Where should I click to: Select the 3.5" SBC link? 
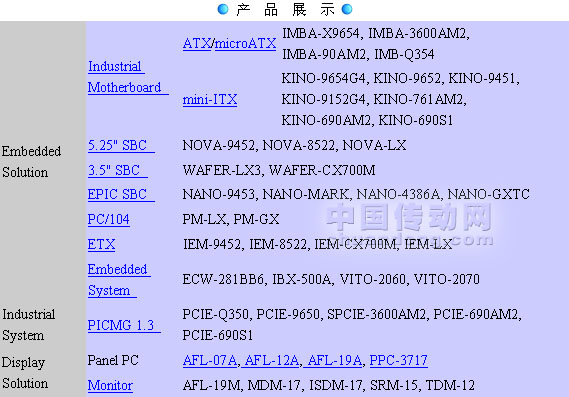coord(118,170)
